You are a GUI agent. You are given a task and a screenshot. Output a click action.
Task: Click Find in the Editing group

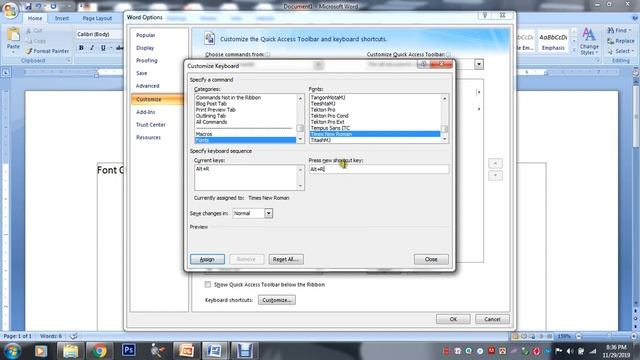click(618, 31)
